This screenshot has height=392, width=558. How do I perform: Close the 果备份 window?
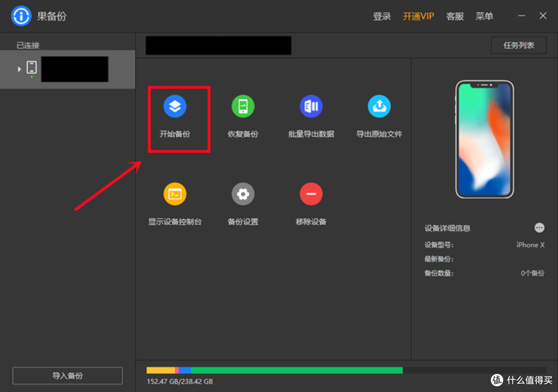tap(543, 15)
